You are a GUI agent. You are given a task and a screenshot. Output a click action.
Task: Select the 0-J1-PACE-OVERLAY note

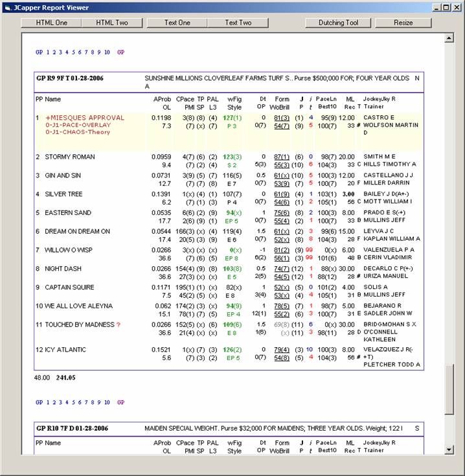[78, 125]
